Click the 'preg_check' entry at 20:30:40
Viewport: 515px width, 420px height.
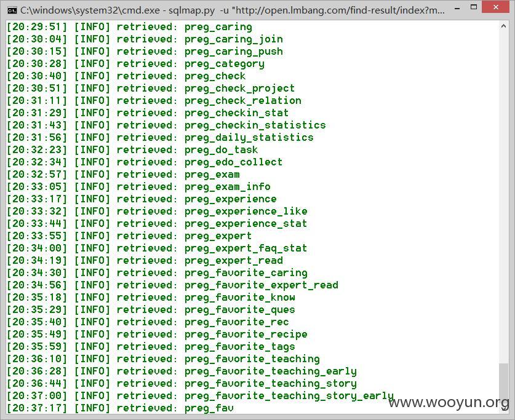[x=215, y=76]
